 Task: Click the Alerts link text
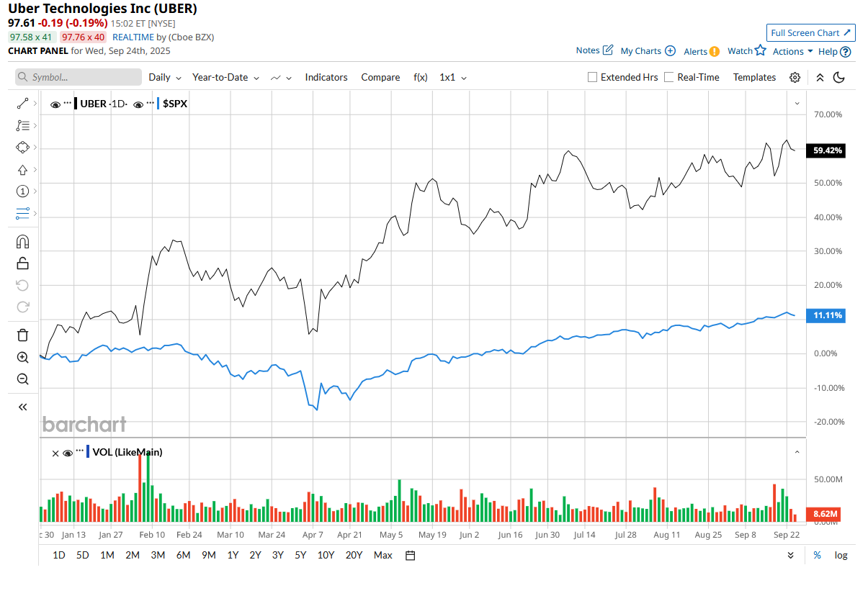point(695,51)
